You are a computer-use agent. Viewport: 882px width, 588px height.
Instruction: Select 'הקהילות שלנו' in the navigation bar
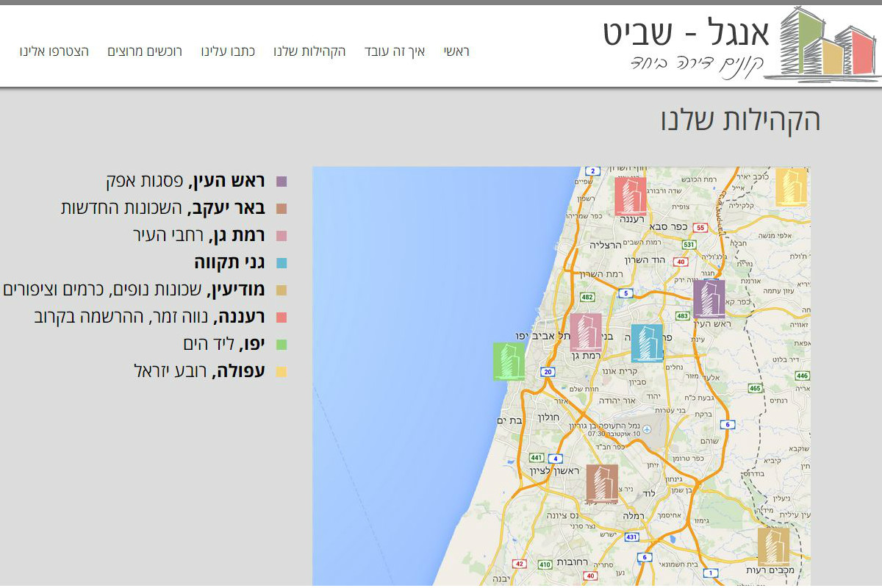click(x=309, y=51)
